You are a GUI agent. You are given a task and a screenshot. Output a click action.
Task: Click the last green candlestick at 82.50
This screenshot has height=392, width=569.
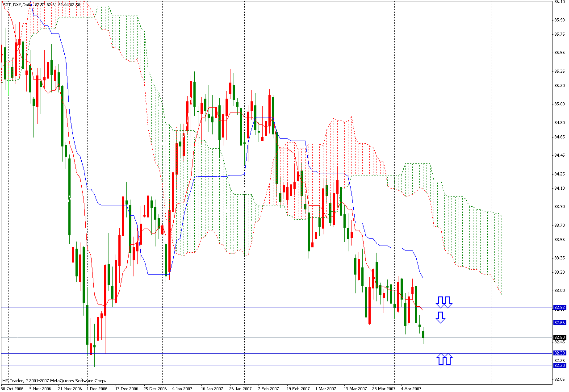423,335
